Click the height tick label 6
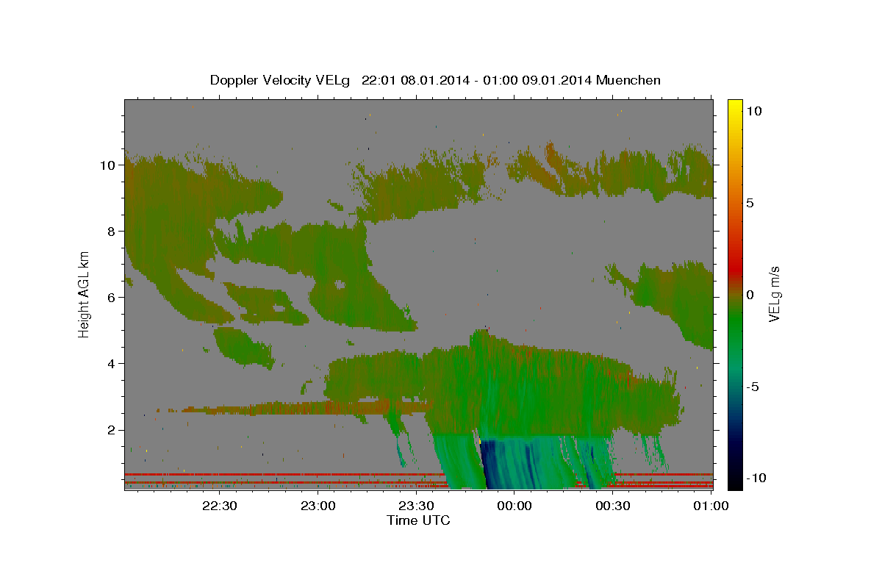This screenshot has width=882, height=588. coord(112,298)
